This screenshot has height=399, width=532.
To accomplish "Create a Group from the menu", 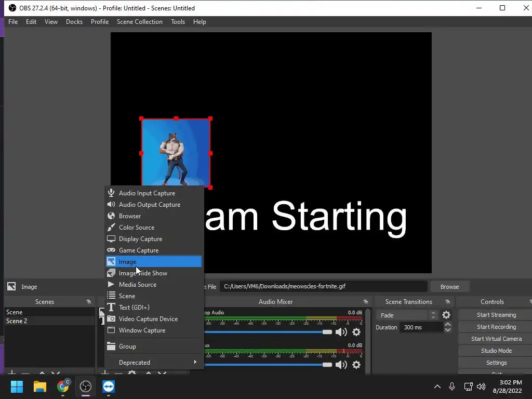I will (153, 347).
